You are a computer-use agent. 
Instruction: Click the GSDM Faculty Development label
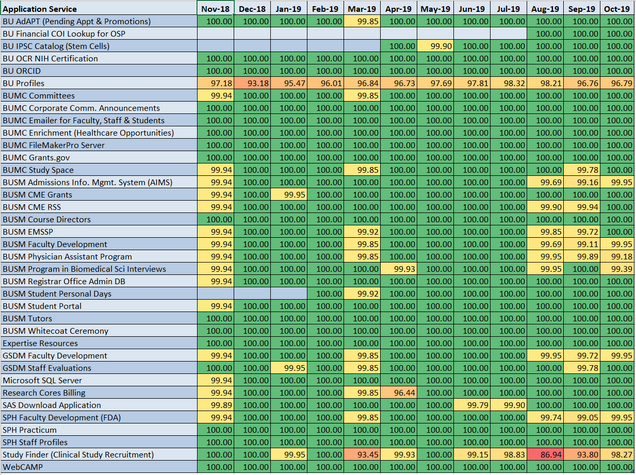pyautogui.click(x=99, y=355)
